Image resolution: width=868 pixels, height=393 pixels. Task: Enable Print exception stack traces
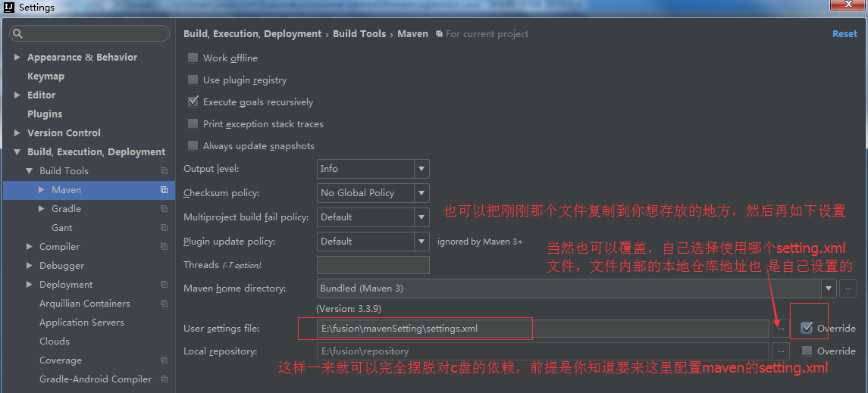[x=193, y=124]
